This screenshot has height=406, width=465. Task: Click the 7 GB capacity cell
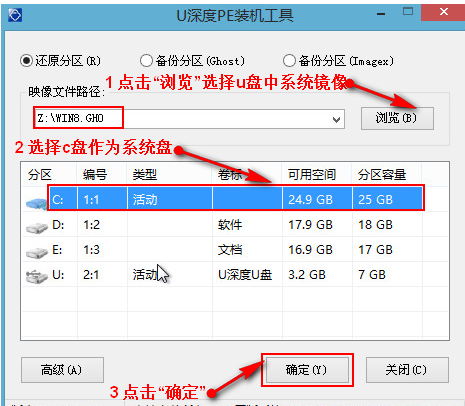coord(372,275)
